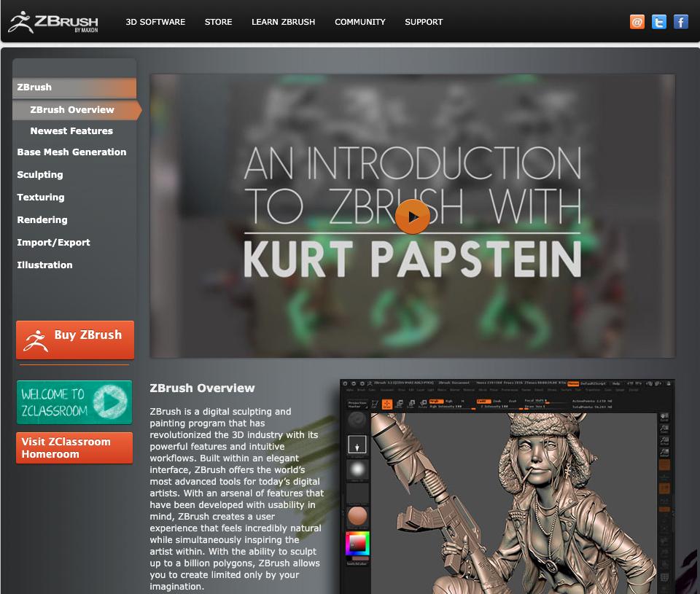The width and height of the screenshot is (700, 594).
Task: Go to the Texturing section
Action: pyautogui.click(x=41, y=198)
